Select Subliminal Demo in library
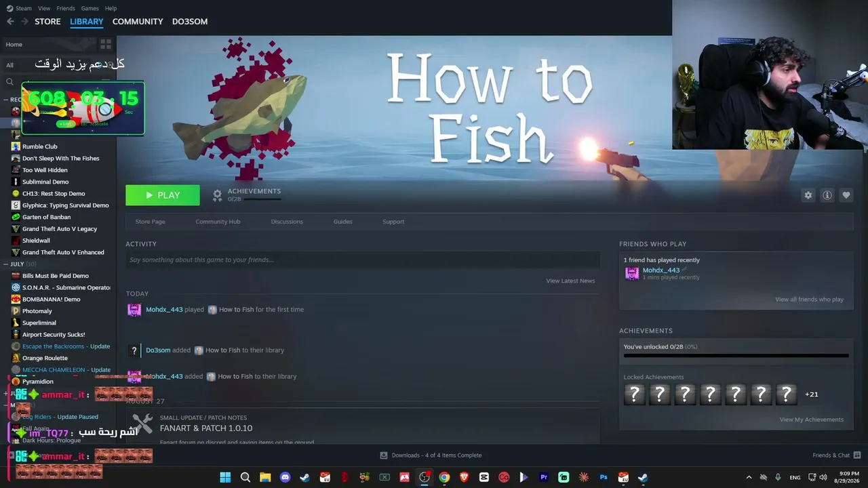Image resolution: width=868 pixels, height=488 pixels. pos(45,182)
